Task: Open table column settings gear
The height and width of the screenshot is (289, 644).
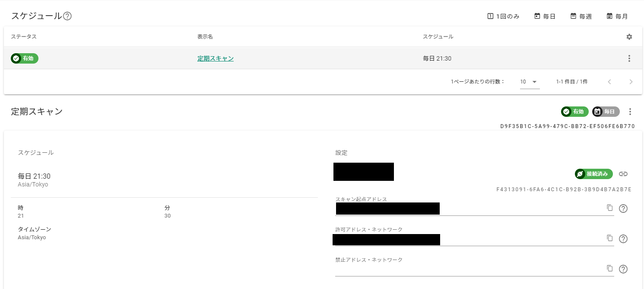Action: (x=629, y=37)
